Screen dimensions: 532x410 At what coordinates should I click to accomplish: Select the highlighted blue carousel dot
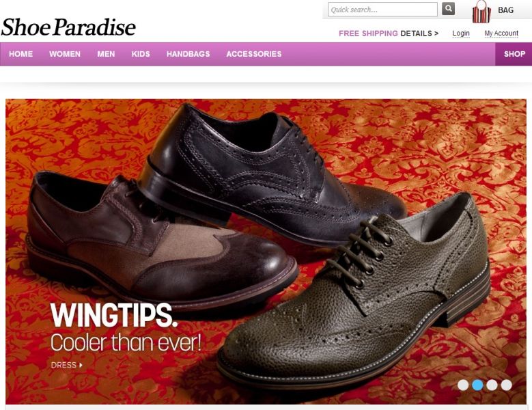477,385
